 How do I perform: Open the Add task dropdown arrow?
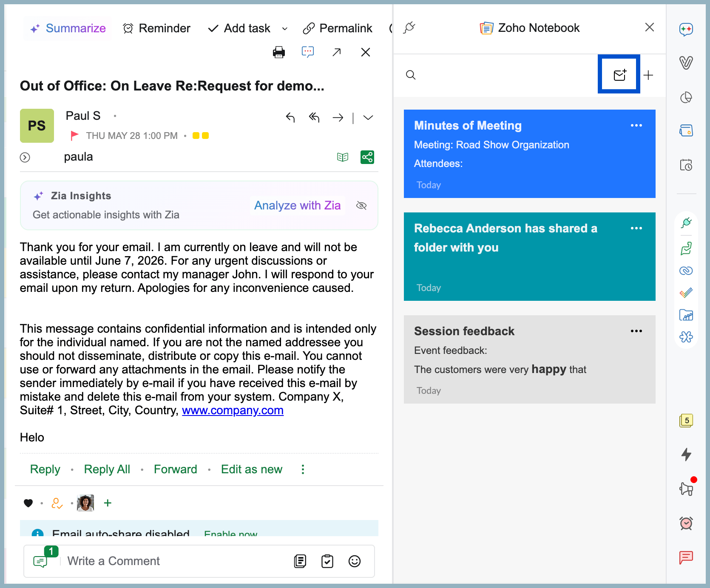click(x=285, y=29)
